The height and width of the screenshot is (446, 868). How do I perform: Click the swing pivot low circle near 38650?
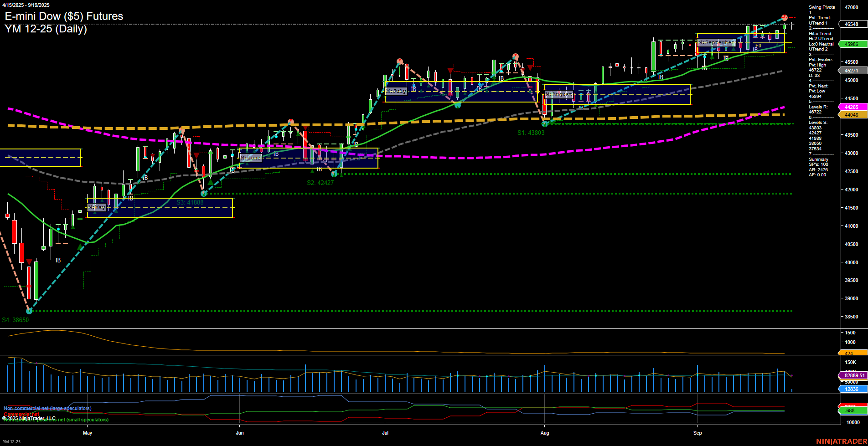tap(29, 311)
